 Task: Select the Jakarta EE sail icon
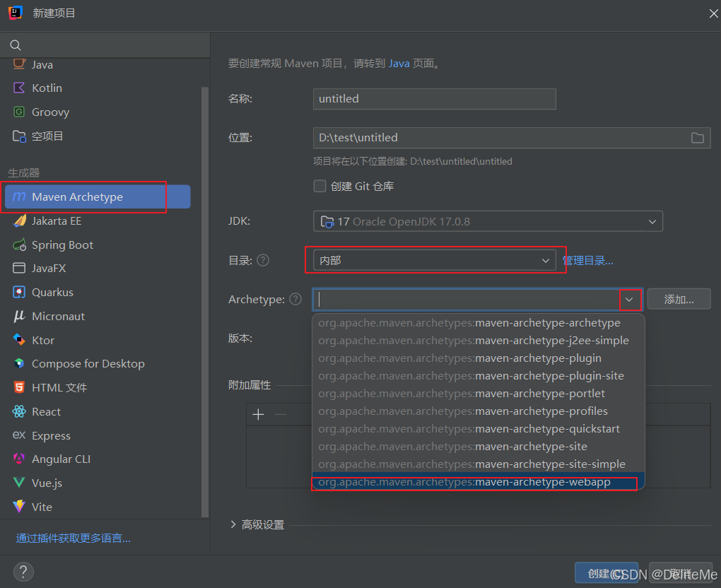coord(19,221)
